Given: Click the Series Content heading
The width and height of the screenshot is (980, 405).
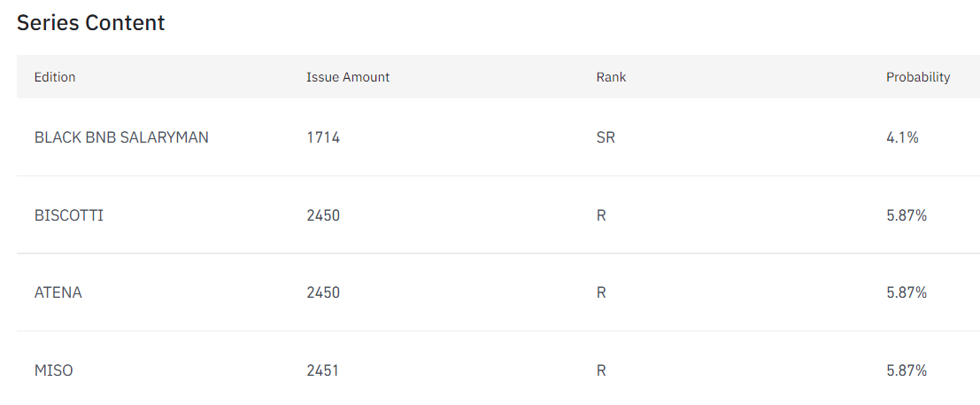Looking at the screenshot, I should click(90, 23).
